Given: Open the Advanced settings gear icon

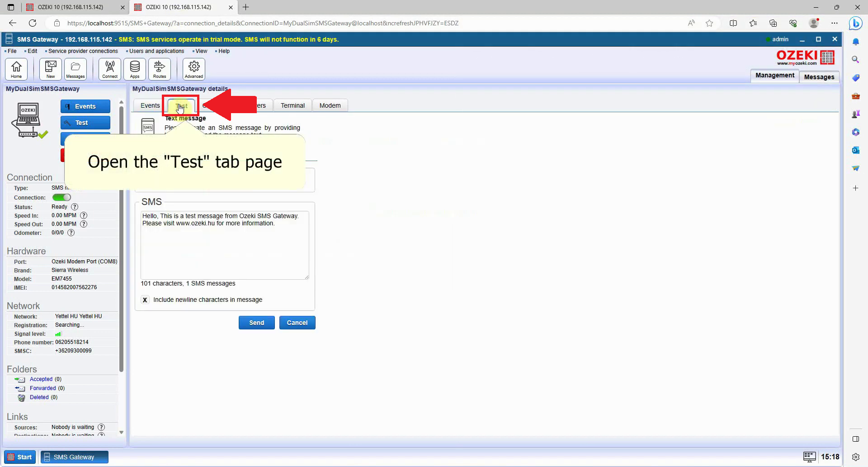Looking at the screenshot, I should [x=194, y=69].
